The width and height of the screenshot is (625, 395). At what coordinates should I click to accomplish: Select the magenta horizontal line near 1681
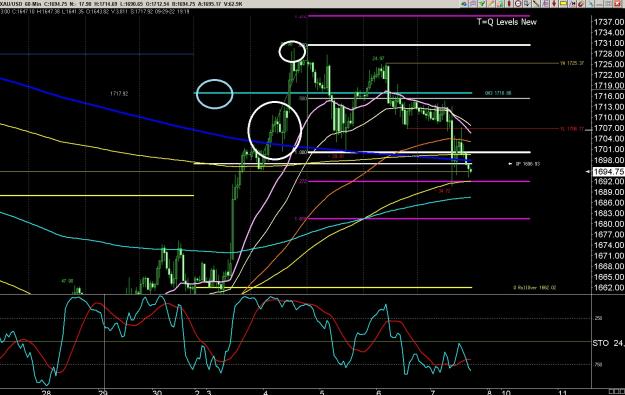[419, 218]
